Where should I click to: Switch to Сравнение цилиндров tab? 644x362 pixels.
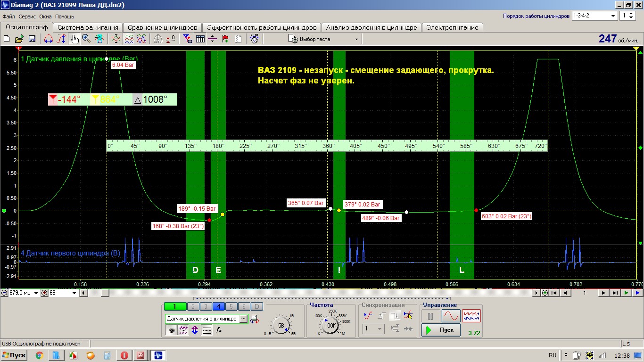click(x=163, y=27)
